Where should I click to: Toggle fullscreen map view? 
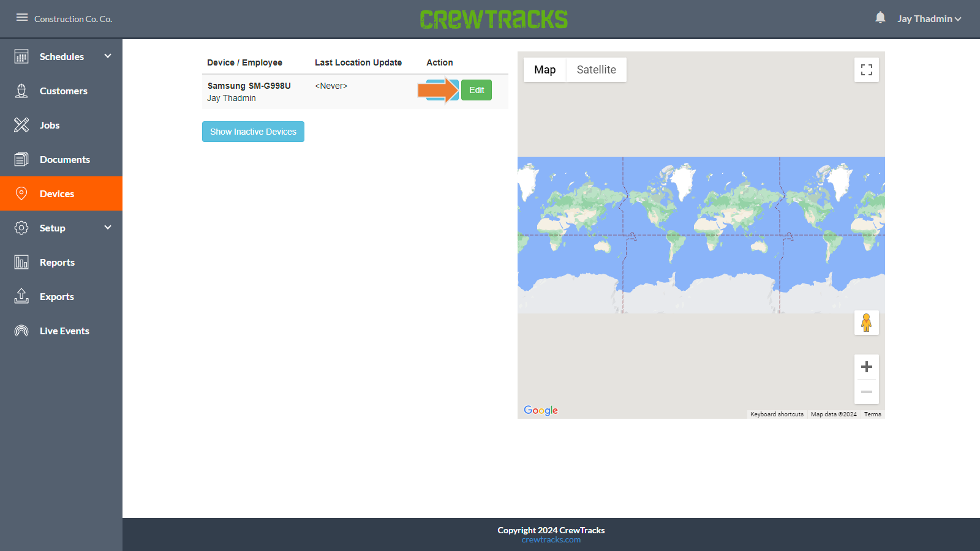click(867, 70)
